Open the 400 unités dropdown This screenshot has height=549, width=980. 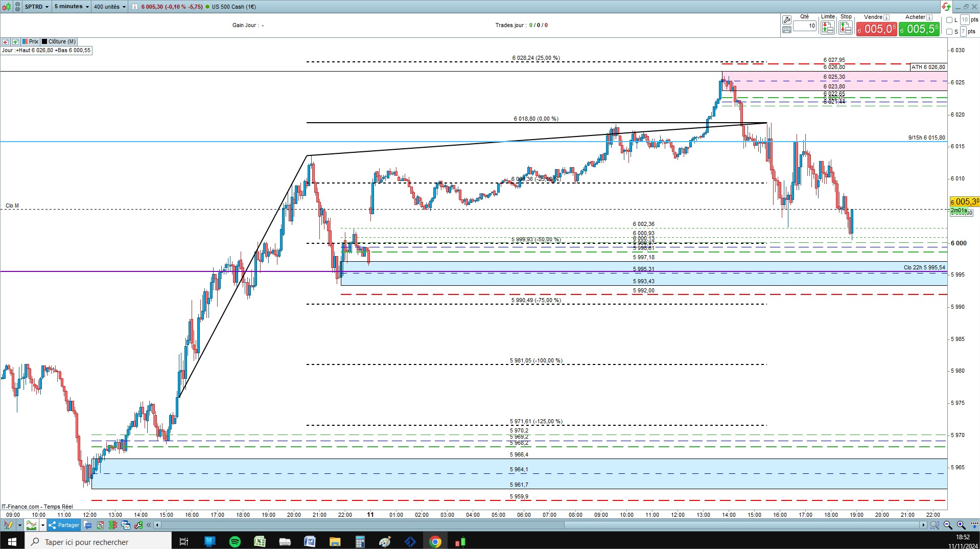(x=109, y=7)
